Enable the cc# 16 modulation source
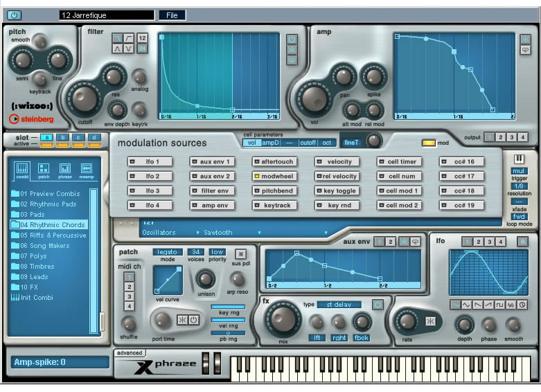 coord(461,161)
